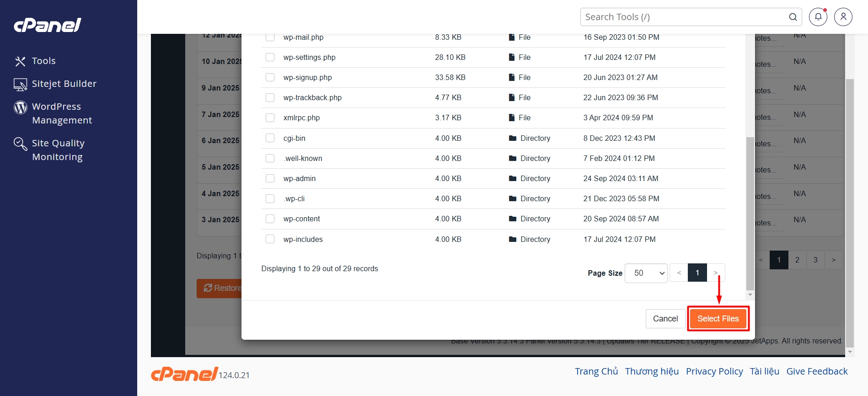
Task: Click the WordPress Management icon
Action: (21, 107)
